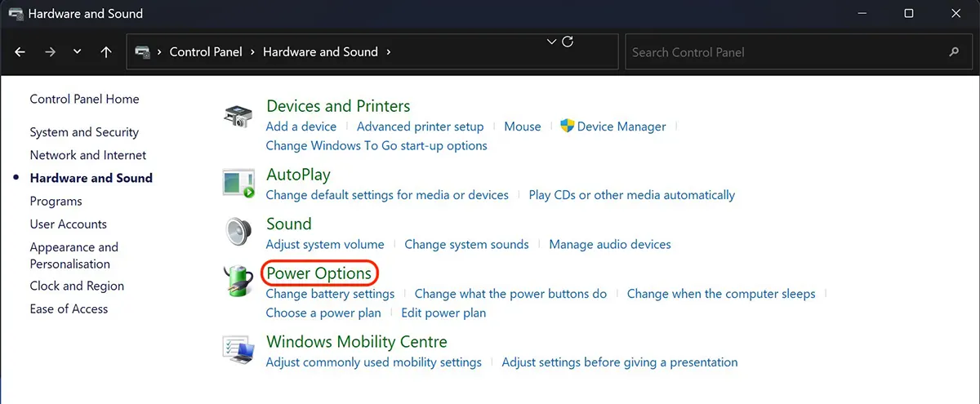
Task: Open the Sound speaker icon
Action: click(238, 232)
